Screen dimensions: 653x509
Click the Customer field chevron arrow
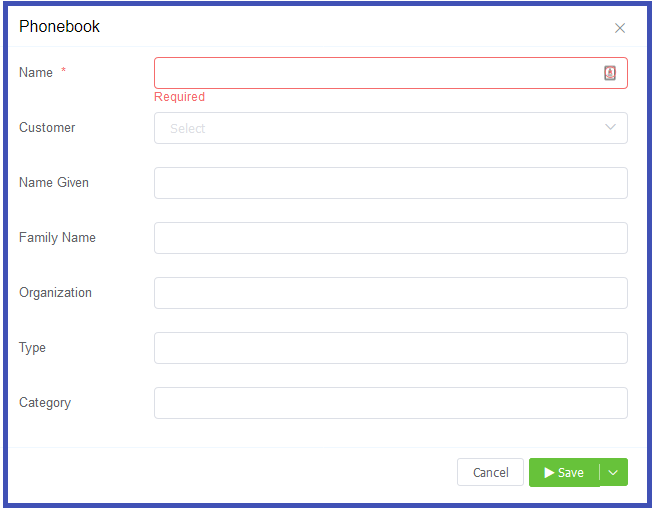point(610,127)
